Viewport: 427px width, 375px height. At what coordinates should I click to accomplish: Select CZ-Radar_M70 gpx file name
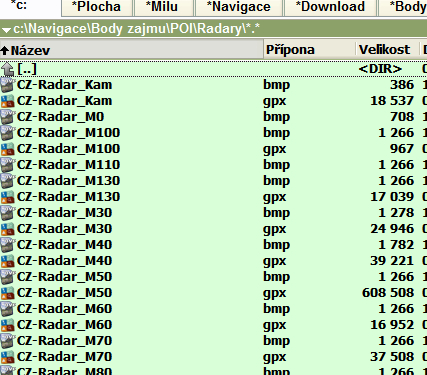[64, 357]
